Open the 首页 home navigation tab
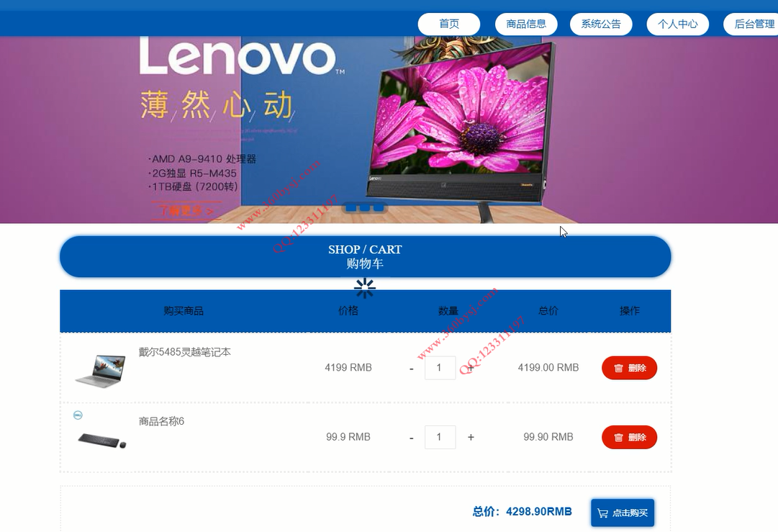This screenshot has height=532, width=778. tap(449, 24)
